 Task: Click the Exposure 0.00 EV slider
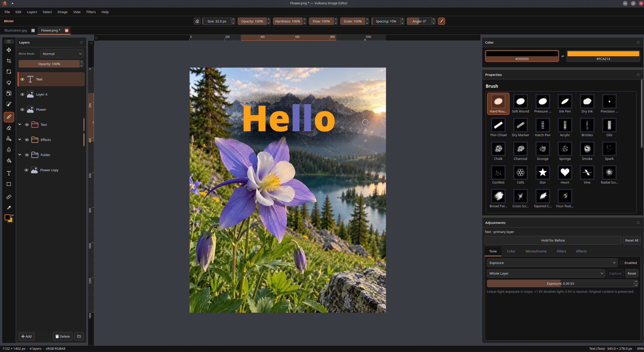(560, 283)
